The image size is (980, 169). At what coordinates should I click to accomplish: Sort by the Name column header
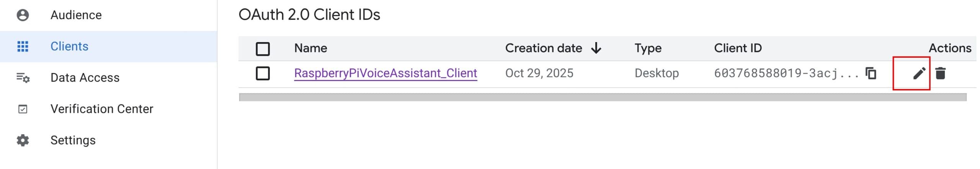pyautogui.click(x=310, y=48)
